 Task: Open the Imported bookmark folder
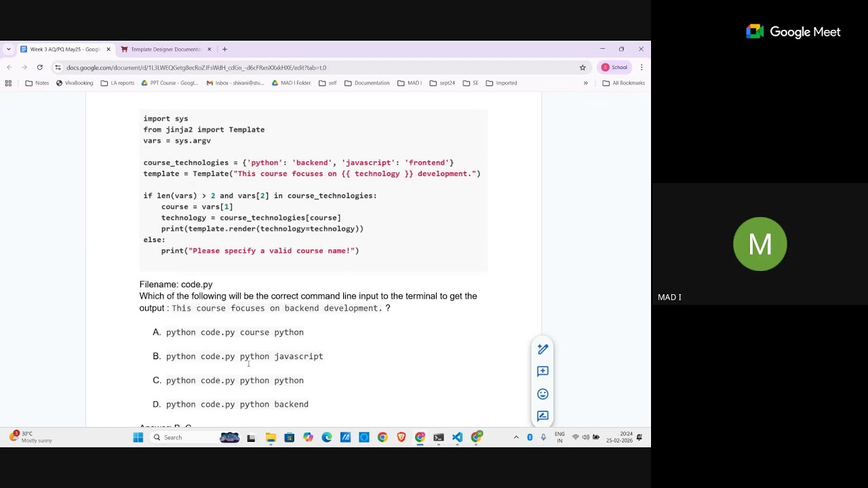(x=502, y=83)
